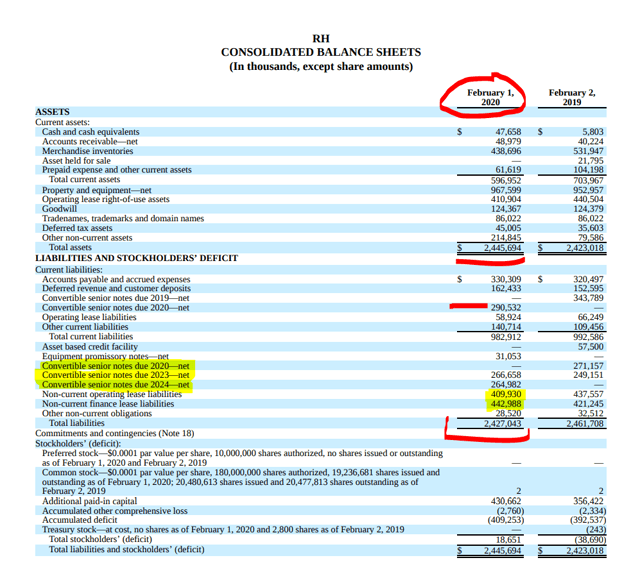
Task: Select the 'February 1, 2020' column header
Action: pos(490,97)
